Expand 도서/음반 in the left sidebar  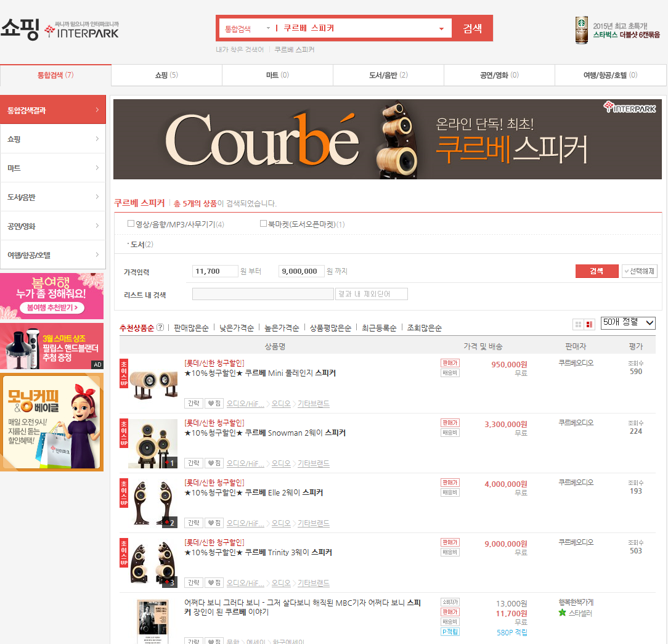point(53,197)
